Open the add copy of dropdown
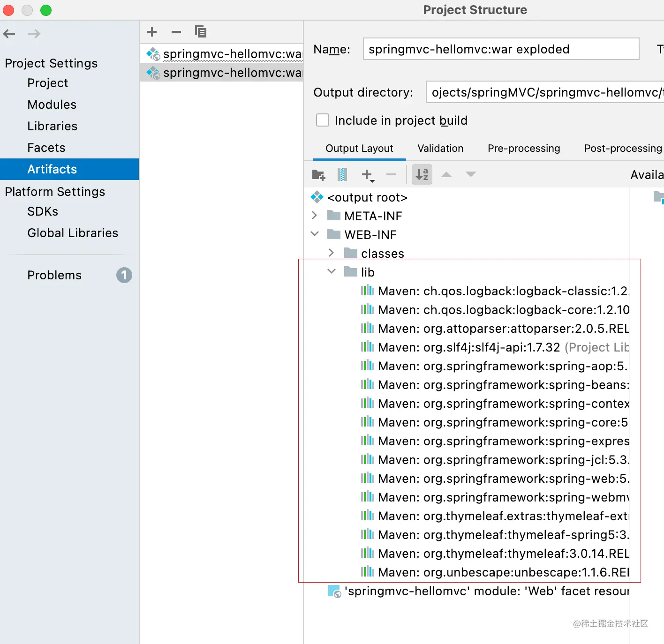 tap(368, 175)
